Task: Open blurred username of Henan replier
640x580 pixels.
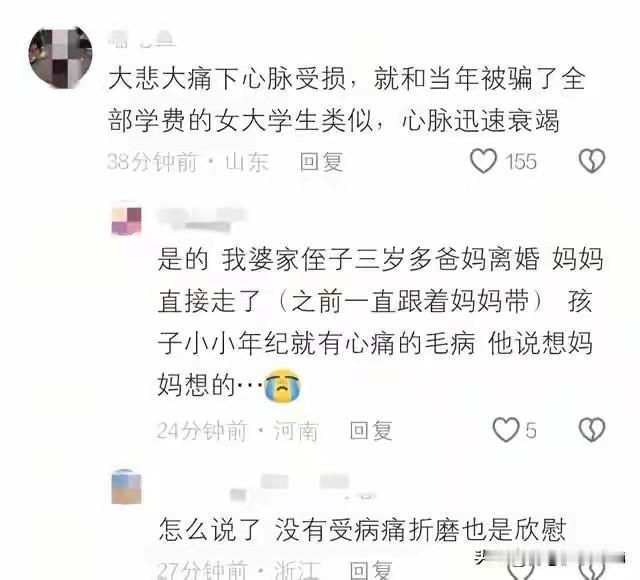Action: 203,219
